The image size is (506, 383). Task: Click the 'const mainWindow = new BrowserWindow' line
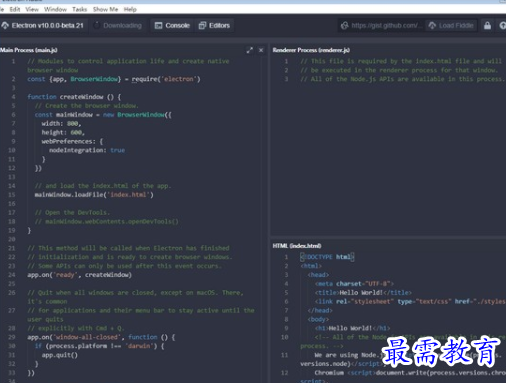[x=103, y=115]
